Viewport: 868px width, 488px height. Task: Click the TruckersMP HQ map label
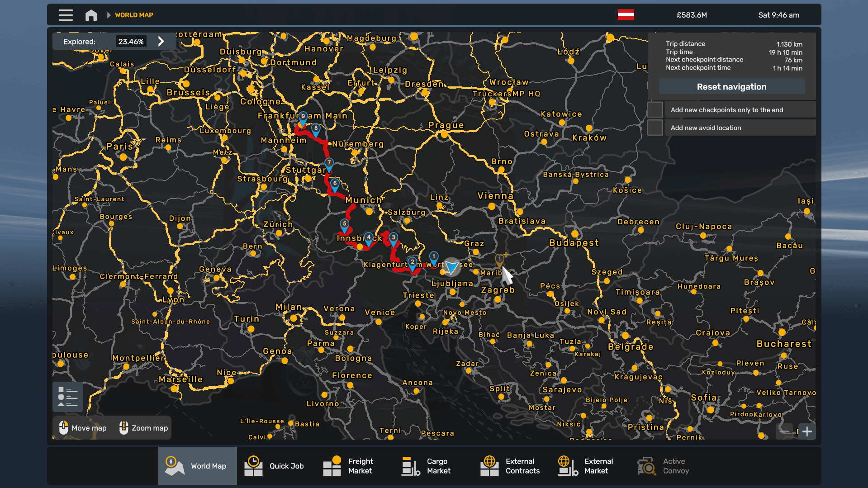[x=506, y=94]
